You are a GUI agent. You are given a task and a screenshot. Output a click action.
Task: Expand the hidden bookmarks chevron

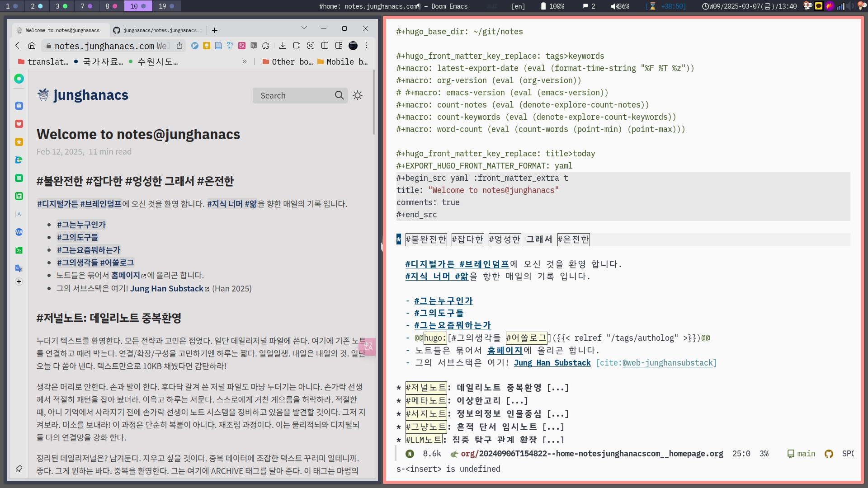(245, 61)
